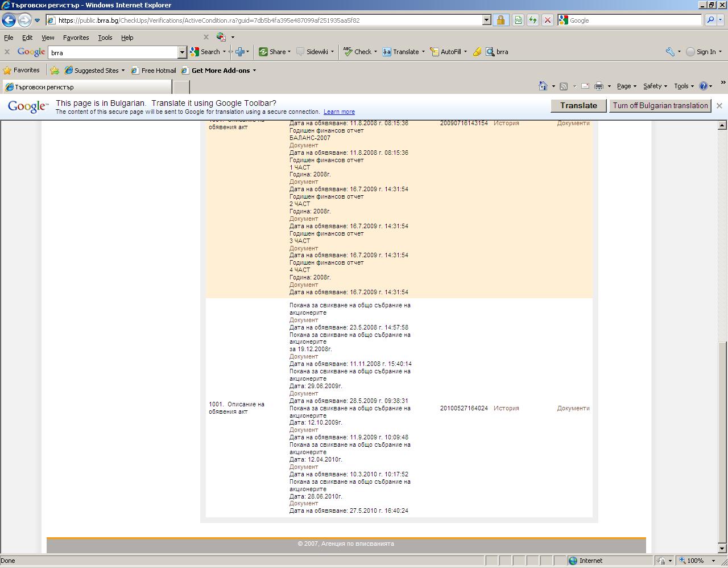Open Google Toolbar wrench settings icon
This screenshot has width=728, height=568.
[x=670, y=52]
